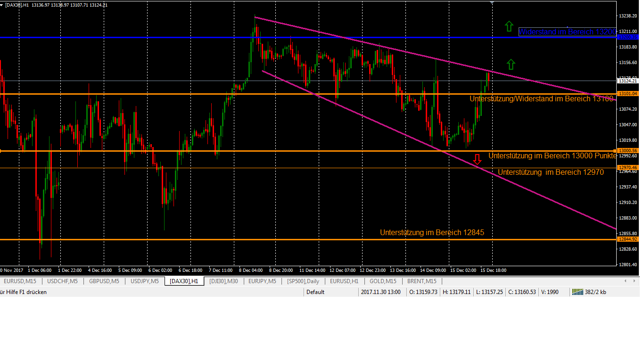Select the EURUSD,H1 chart tab

[x=344, y=281]
